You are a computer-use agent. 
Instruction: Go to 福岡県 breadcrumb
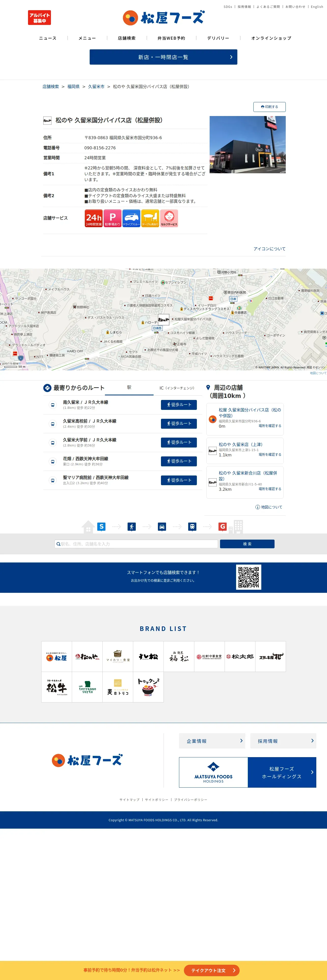(73, 87)
